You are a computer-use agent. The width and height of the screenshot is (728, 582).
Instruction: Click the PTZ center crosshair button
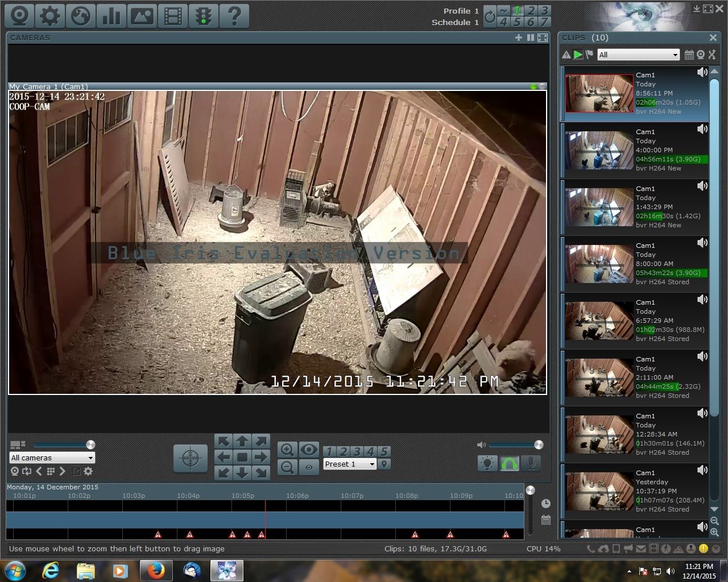pyautogui.click(x=190, y=458)
